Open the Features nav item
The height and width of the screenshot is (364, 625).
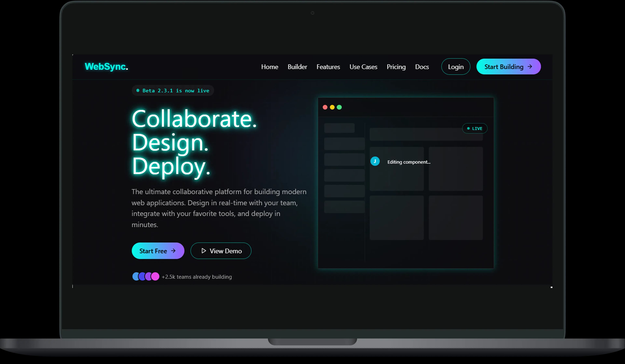click(x=328, y=67)
